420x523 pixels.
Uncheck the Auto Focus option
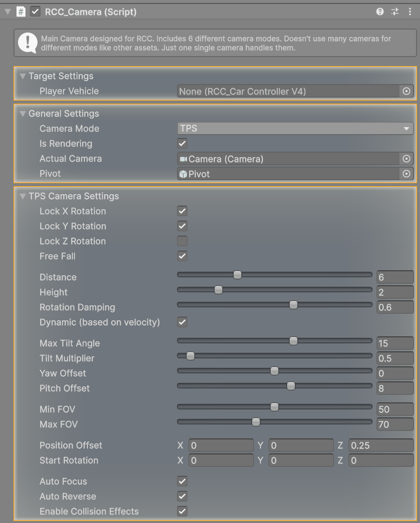tap(182, 481)
